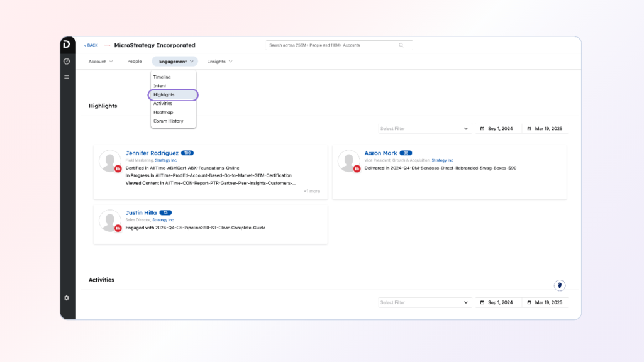
Task: Click Aaron Mark's 38 score badge
Action: click(406, 153)
